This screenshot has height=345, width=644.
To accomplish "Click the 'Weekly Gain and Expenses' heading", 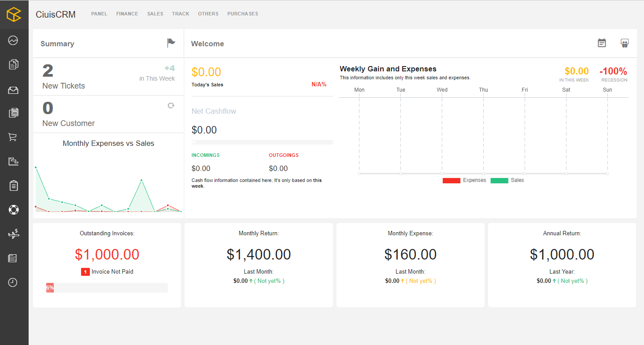I will pos(388,69).
